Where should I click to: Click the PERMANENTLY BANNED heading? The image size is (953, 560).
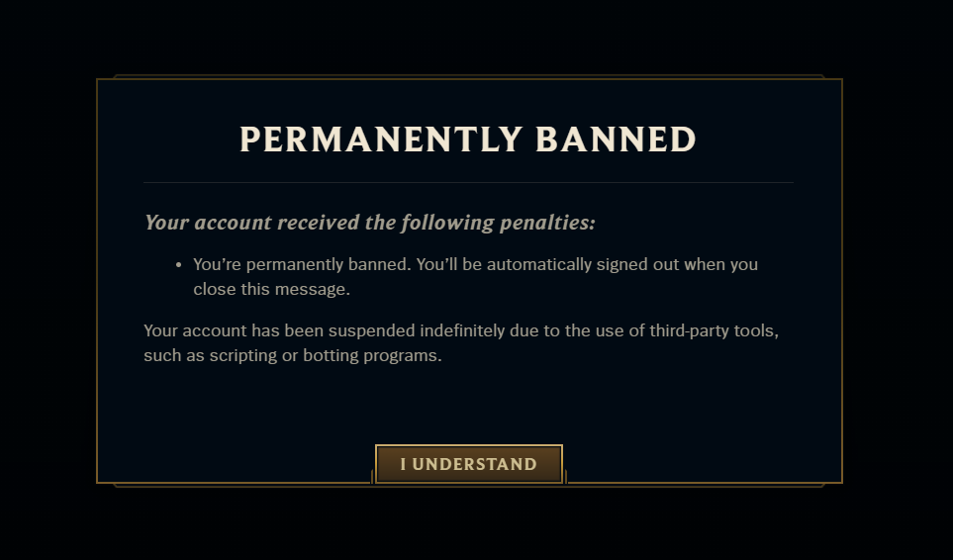coord(468,140)
